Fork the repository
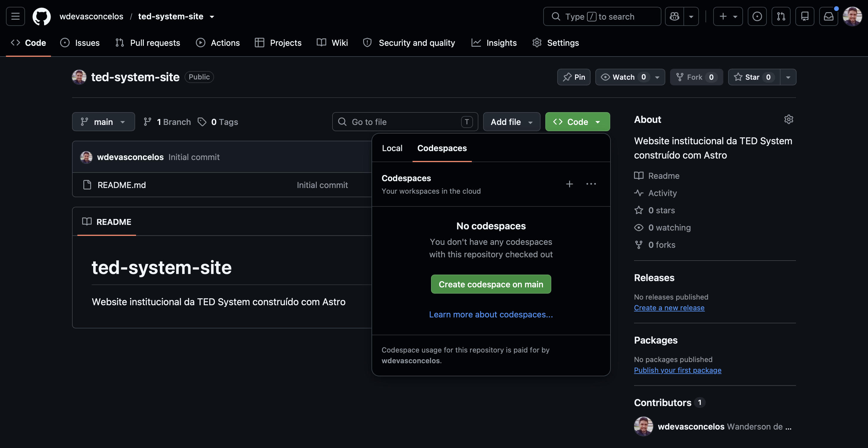 (696, 77)
